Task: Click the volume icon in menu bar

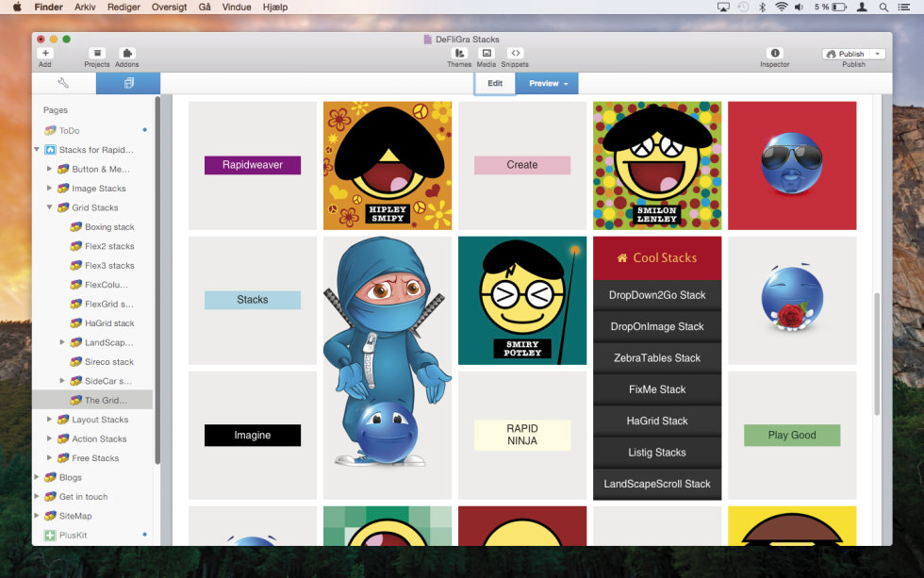Action: (x=800, y=7)
